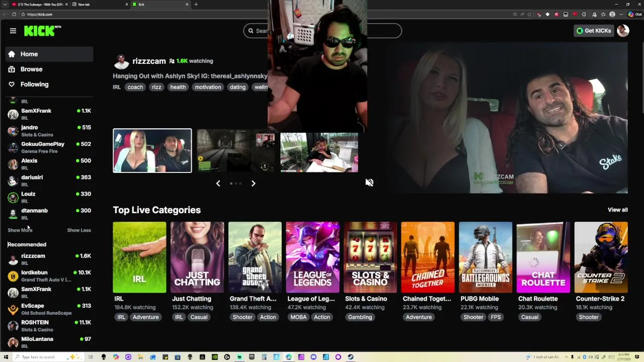Add page to browser favorites star

(529, 15)
